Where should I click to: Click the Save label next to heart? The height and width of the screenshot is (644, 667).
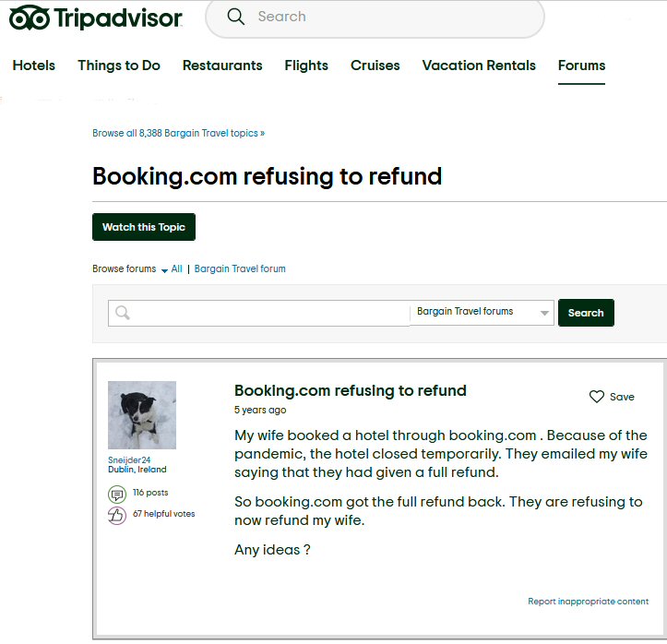click(x=622, y=397)
